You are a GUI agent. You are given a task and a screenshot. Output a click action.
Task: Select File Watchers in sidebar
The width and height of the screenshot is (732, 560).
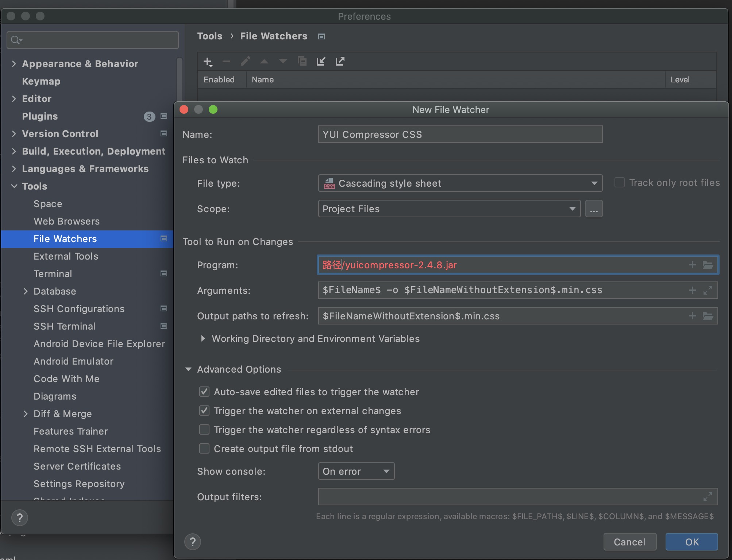pos(65,238)
